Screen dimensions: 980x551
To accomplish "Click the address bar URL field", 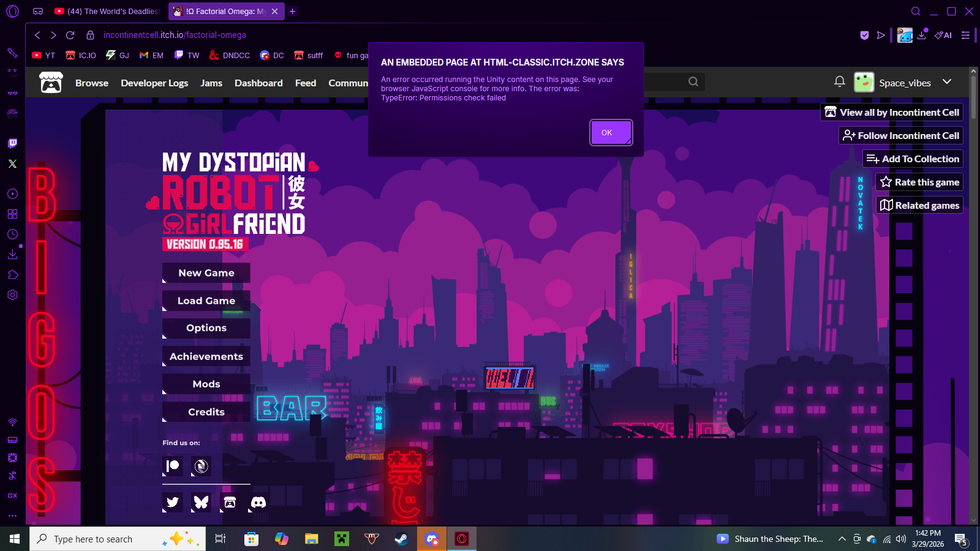I will coord(175,35).
